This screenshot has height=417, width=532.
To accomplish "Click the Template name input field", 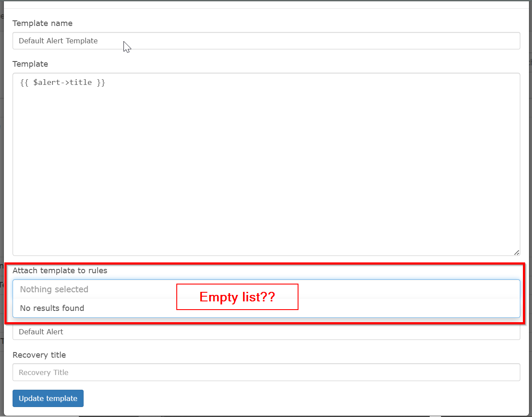I will (x=266, y=41).
